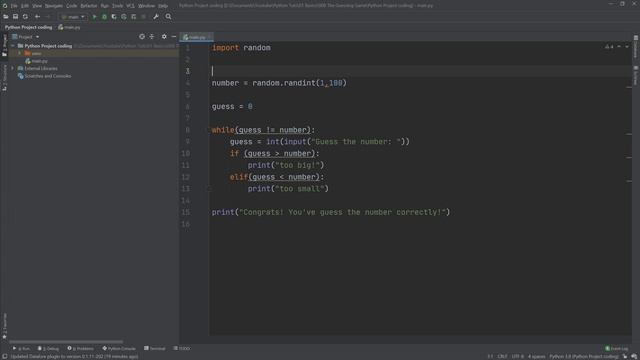Click the print Congrats code line
This screenshot has width=640, height=360.
tap(331, 212)
